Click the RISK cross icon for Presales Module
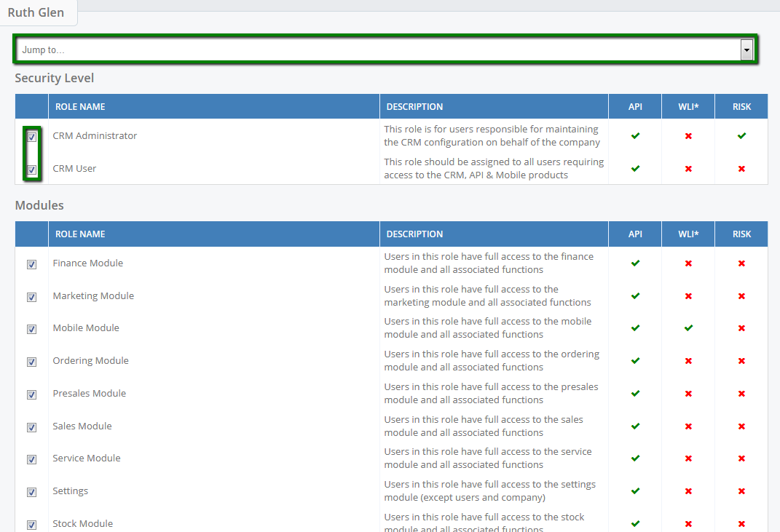This screenshot has width=780, height=532. tap(741, 393)
